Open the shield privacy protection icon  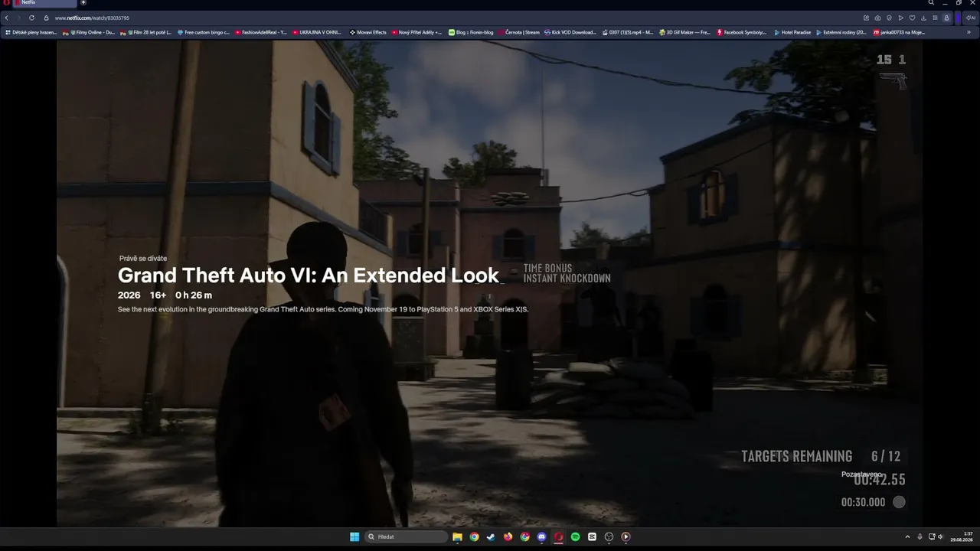[889, 18]
